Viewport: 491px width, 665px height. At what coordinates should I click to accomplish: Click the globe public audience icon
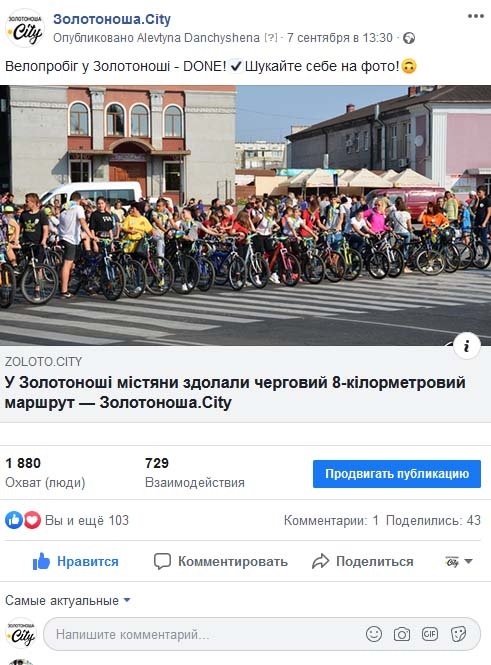[x=409, y=38]
